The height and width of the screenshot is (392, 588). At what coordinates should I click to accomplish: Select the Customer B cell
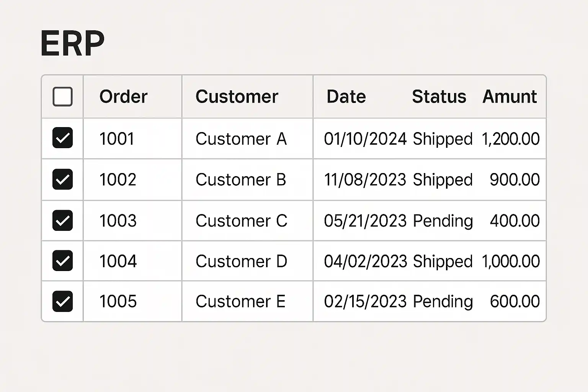tap(241, 180)
